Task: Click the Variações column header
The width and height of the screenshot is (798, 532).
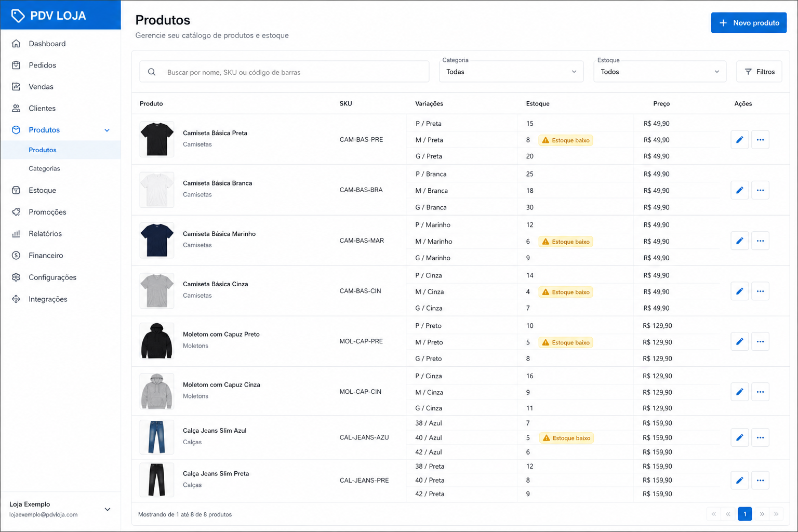Action: pos(429,104)
